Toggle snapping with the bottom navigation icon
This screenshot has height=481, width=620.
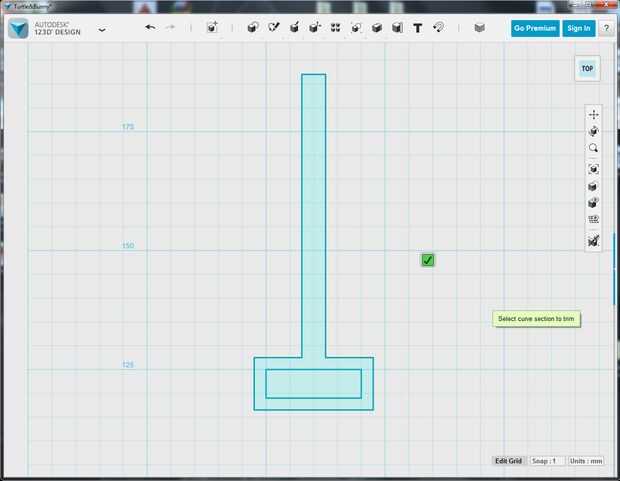coord(594,240)
